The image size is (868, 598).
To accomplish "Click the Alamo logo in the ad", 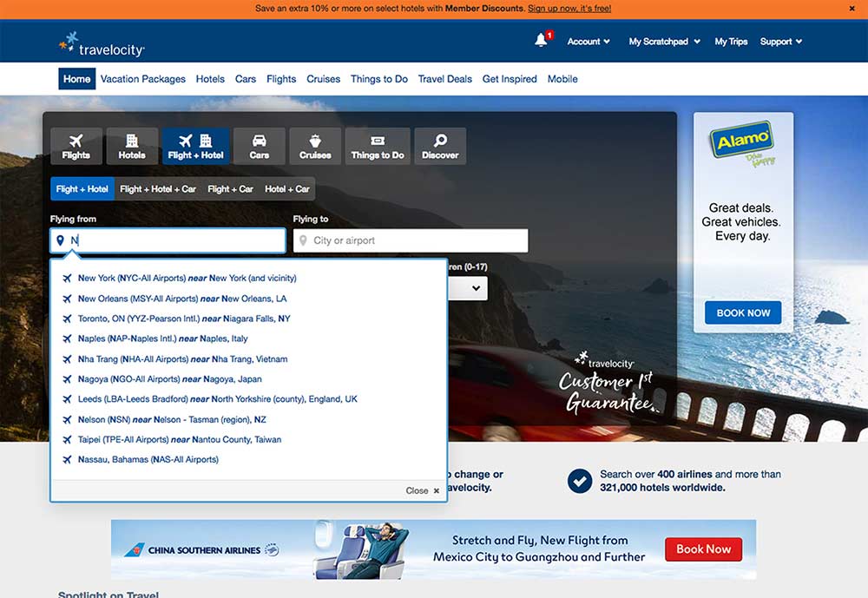I will click(x=742, y=141).
